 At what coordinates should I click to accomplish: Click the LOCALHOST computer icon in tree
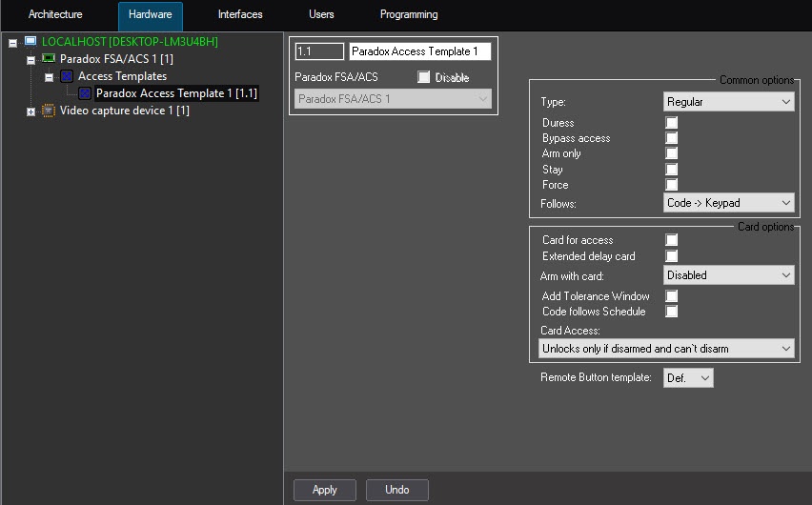click(30, 42)
